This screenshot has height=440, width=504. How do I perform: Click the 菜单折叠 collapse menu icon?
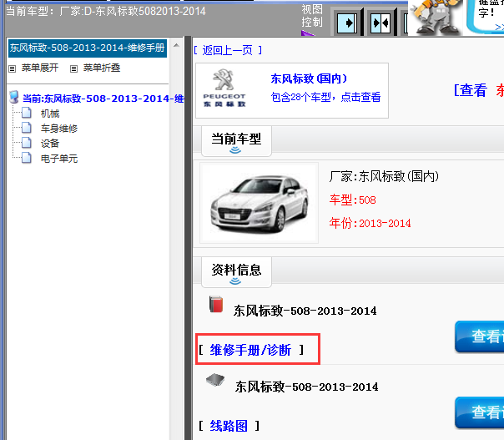click(73, 68)
